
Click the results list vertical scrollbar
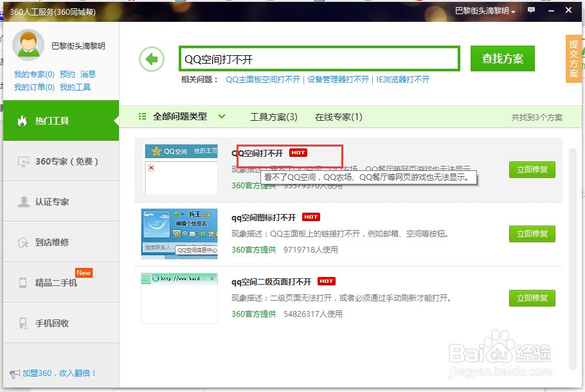pyautogui.click(x=573, y=259)
